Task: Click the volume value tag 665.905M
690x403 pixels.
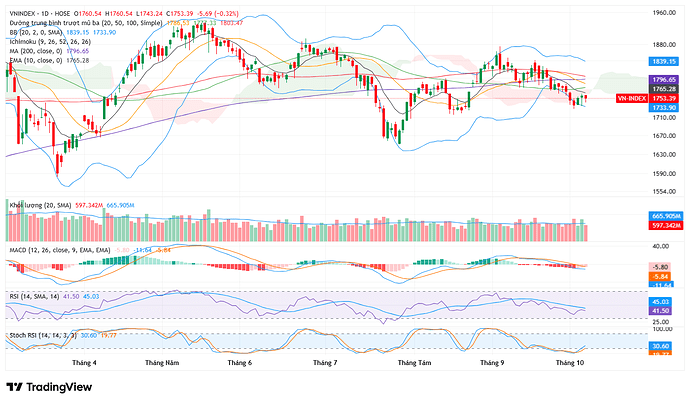Action: [666, 216]
